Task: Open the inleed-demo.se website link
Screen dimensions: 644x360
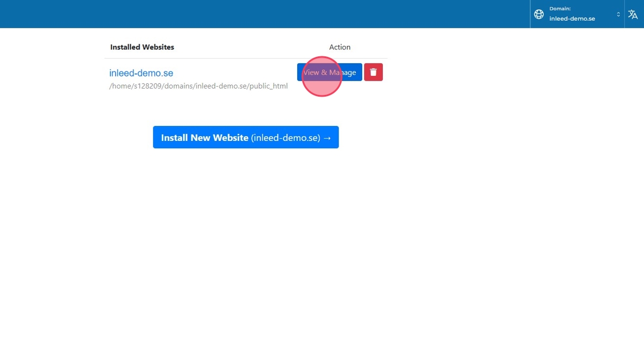Action: tap(141, 73)
